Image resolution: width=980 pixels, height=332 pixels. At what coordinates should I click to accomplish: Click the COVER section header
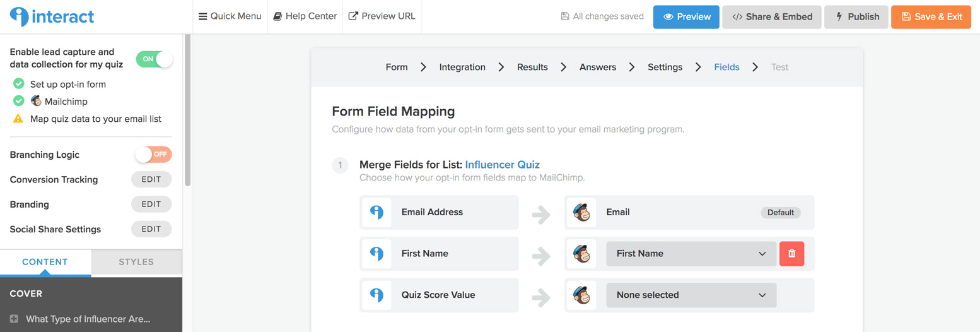coord(26,293)
